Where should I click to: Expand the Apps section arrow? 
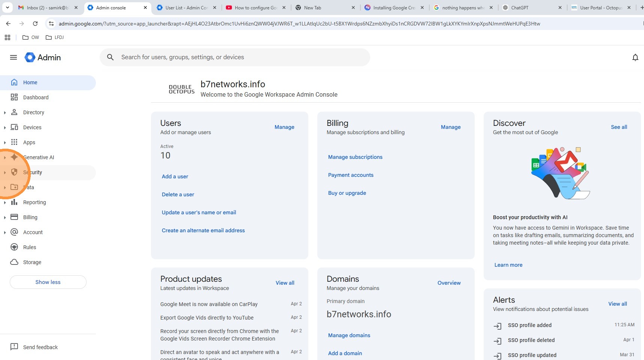4,142
